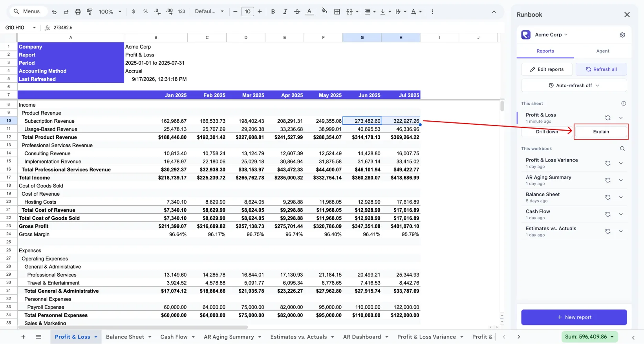Click the Explain button
This screenshot has height=344, width=644.
pyautogui.click(x=601, y=132)
